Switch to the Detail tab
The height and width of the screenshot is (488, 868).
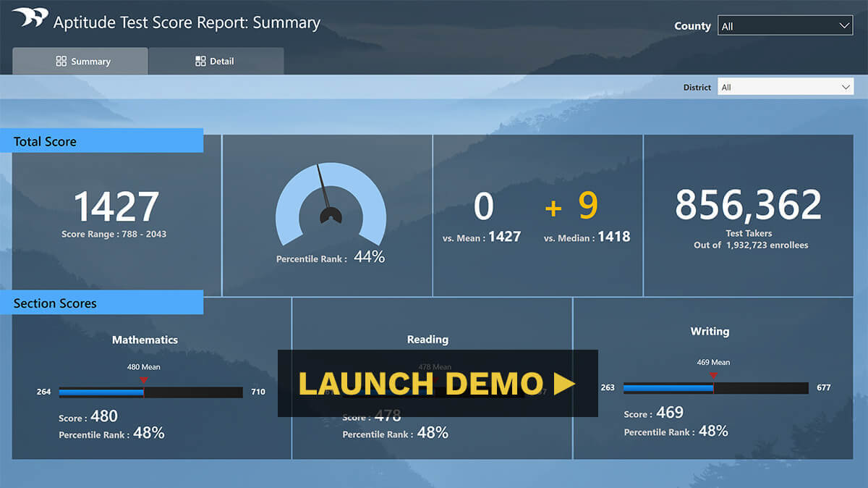coord(216,61)
